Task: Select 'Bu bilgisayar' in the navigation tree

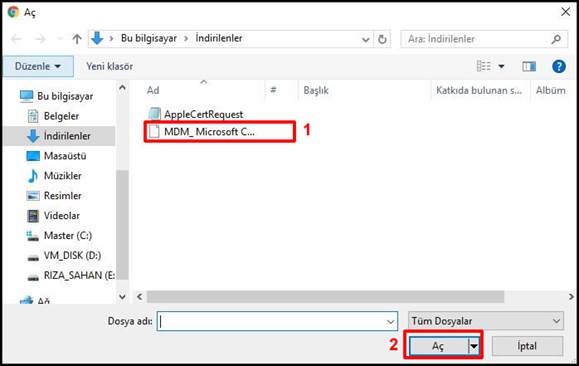Action: [65, 96]
